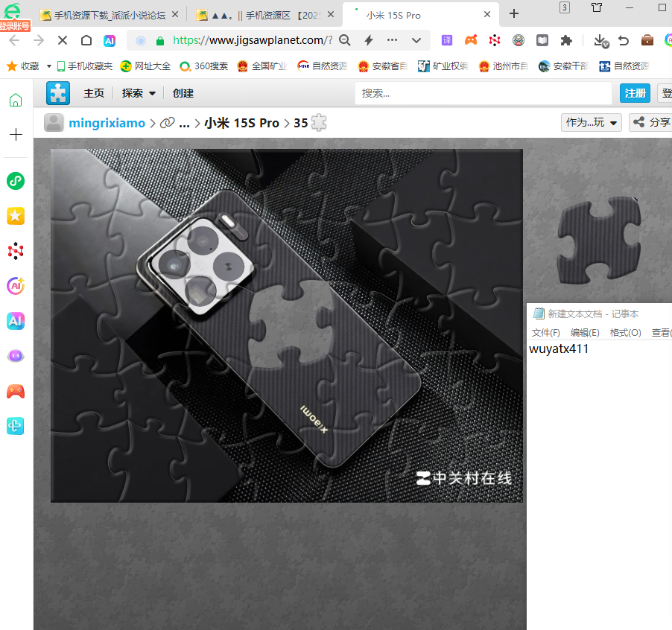Stop page loading with the X button
Image resolution: width=672 pixels, height=630 pixels.
(x=63, y=40)
